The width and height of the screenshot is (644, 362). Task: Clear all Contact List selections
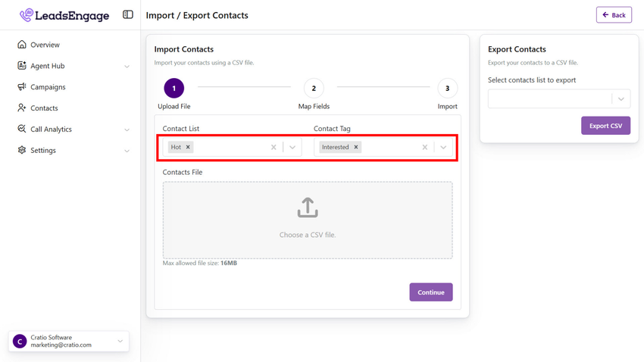pos(274,147)
